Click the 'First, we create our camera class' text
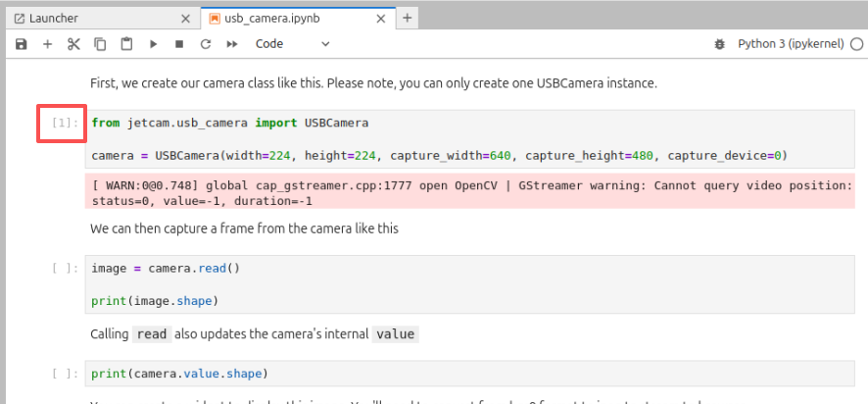868x404 pixels. point(373,84)
